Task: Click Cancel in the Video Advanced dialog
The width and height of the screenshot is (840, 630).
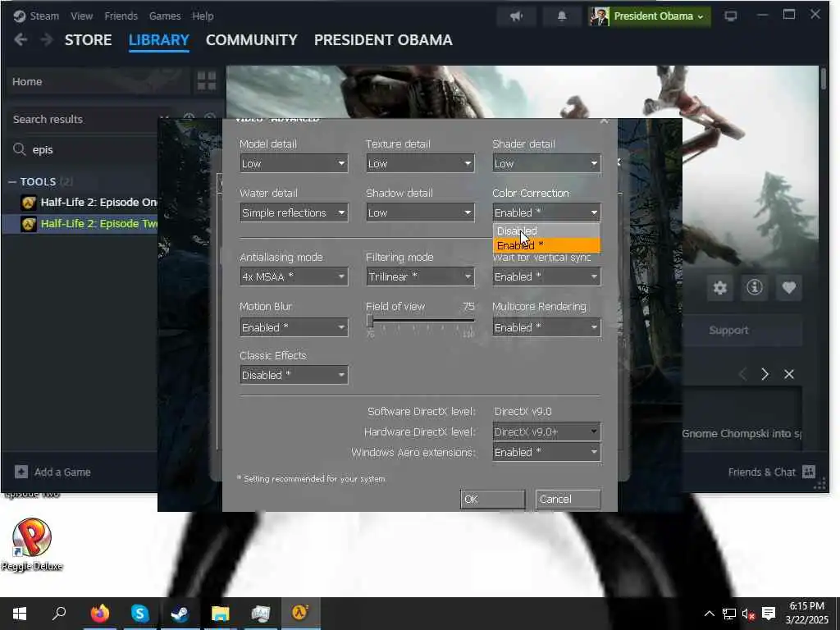Action: tap(568, 500)
